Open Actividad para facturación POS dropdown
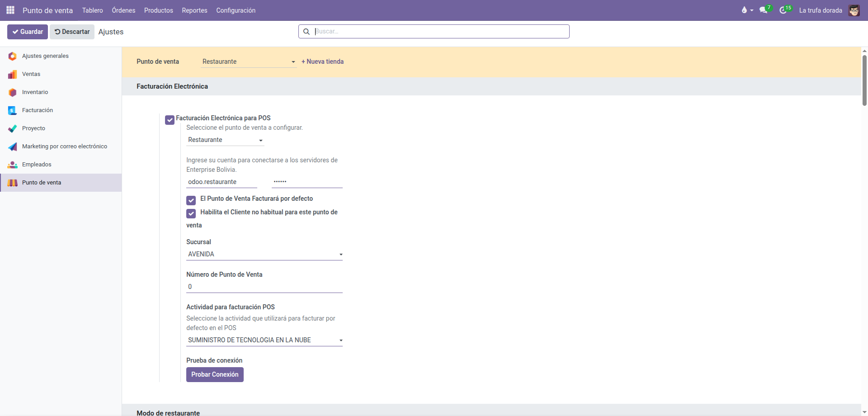 (x=264, y=340)
